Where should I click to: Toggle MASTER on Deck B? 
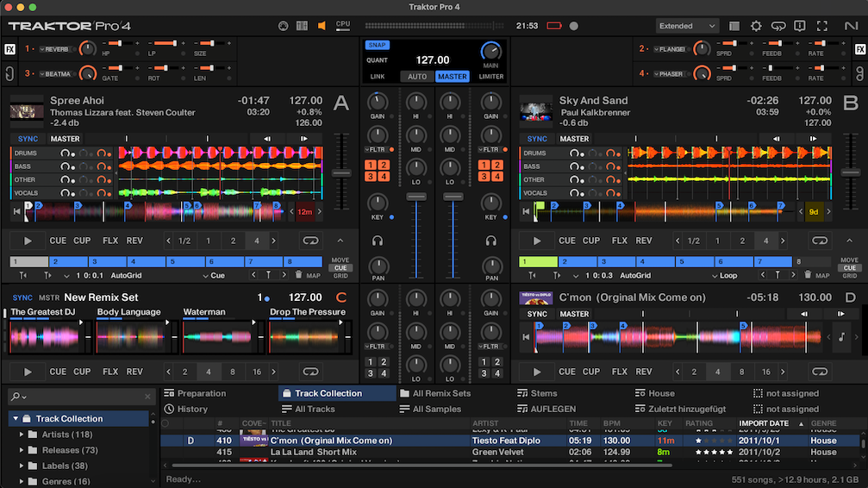click(x=574, y=139)
